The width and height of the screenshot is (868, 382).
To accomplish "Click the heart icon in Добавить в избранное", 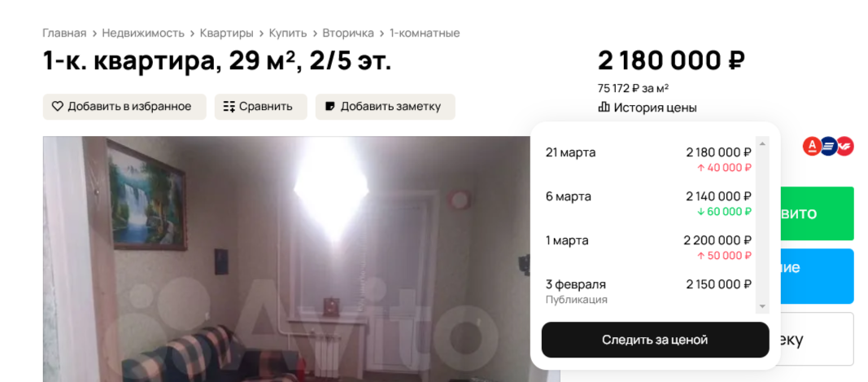I will point(58,107).
